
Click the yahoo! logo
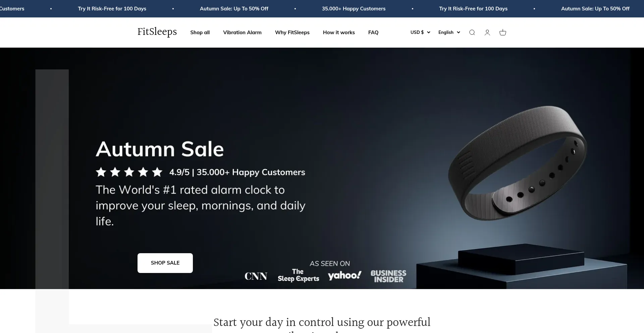point(345,275)
